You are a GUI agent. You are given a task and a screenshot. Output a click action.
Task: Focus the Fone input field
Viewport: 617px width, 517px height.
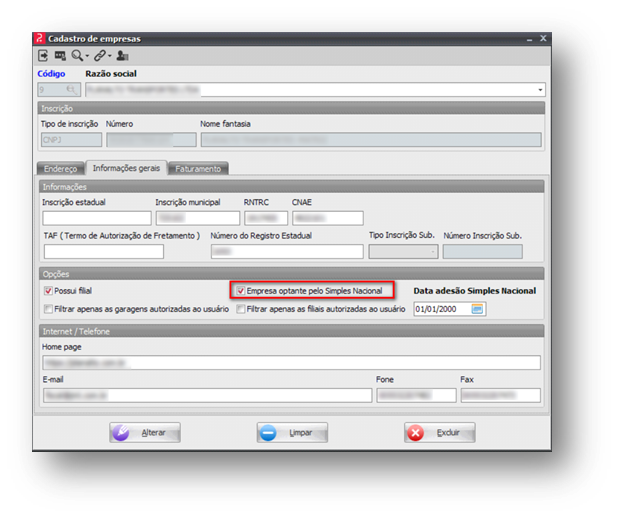[416, 395]
